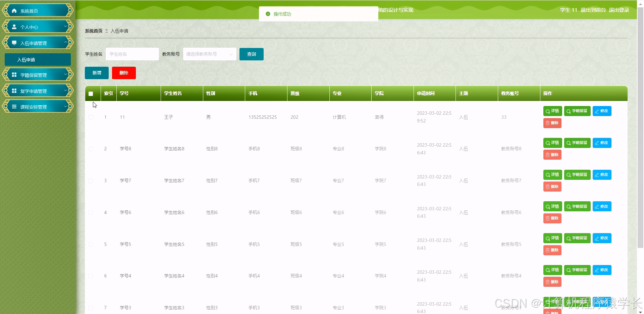Edit row 学号4 with 修改
Screen dimensions: 644x314
(x=602, y=270)
